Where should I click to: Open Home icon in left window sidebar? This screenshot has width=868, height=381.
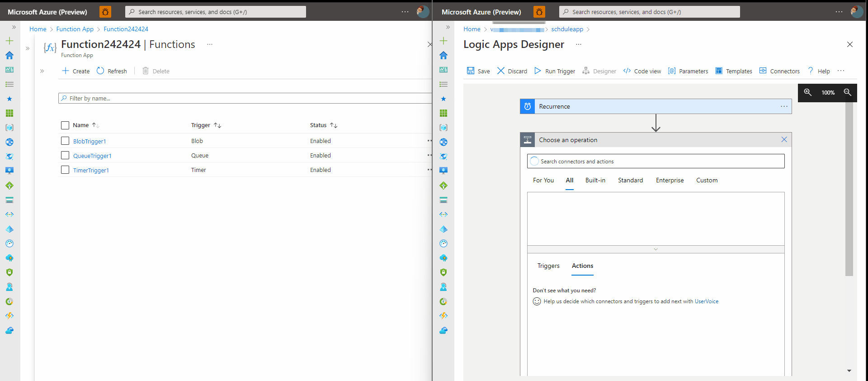click(9, 55)
